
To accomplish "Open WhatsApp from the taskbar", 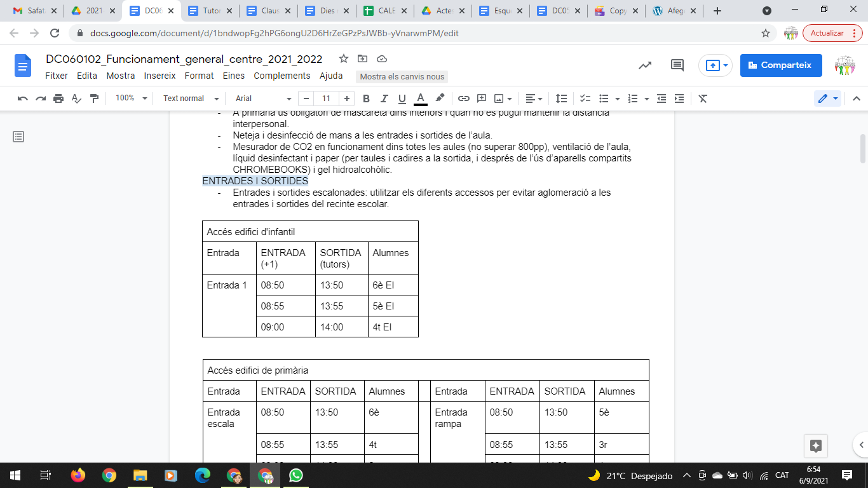I will (296, 475).
